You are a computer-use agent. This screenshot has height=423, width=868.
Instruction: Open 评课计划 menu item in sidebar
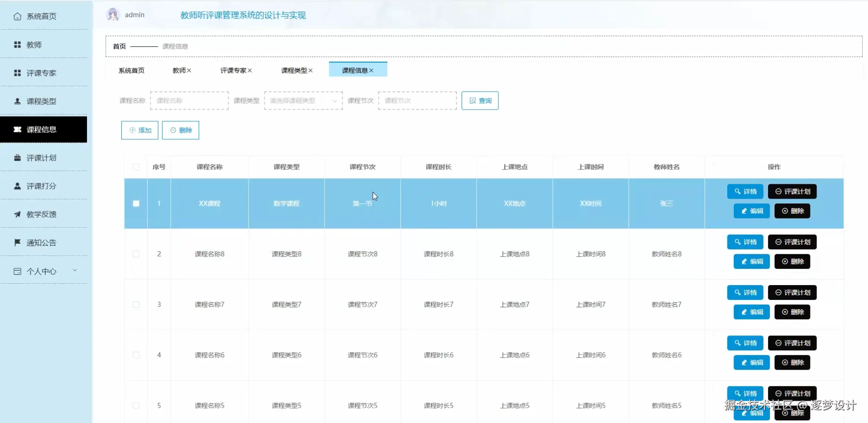44,158
